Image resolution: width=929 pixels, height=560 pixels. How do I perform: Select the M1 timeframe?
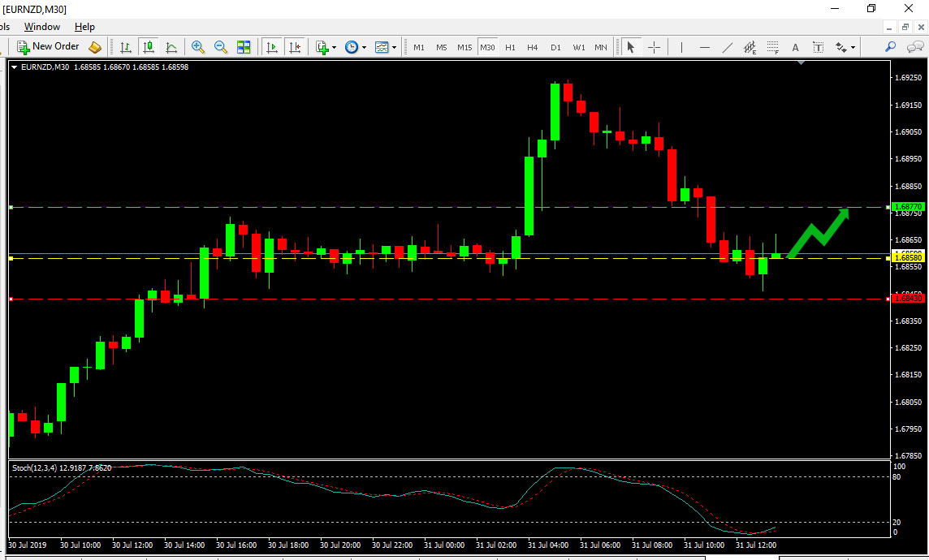419,47
